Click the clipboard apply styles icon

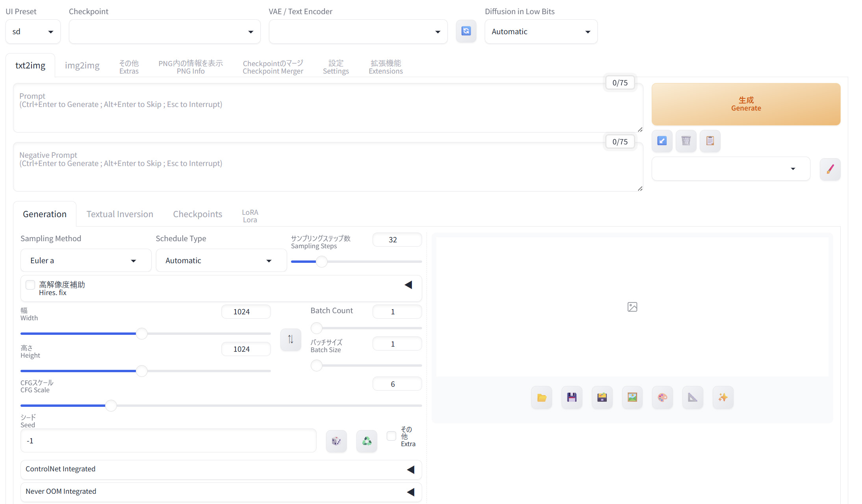(x=710, y=141)
